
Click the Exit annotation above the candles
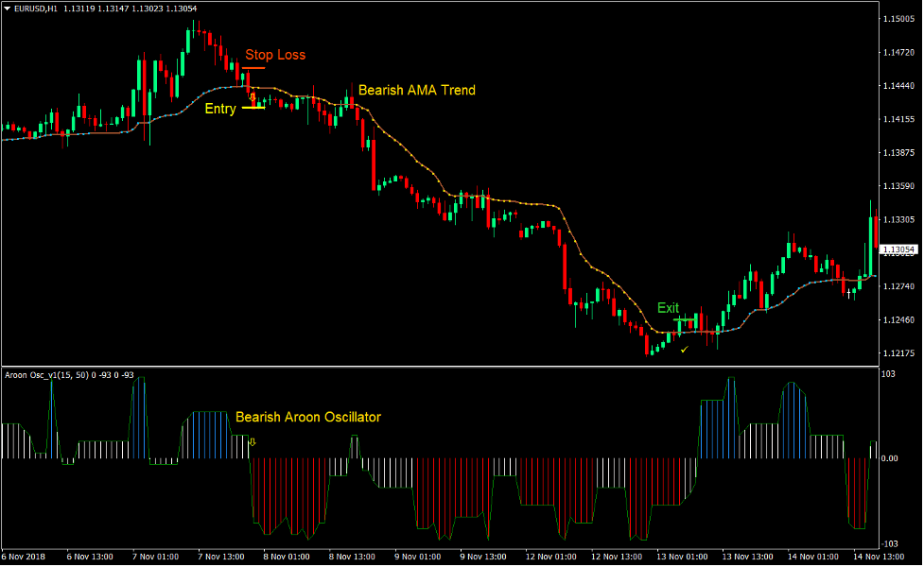click(669, 307)
